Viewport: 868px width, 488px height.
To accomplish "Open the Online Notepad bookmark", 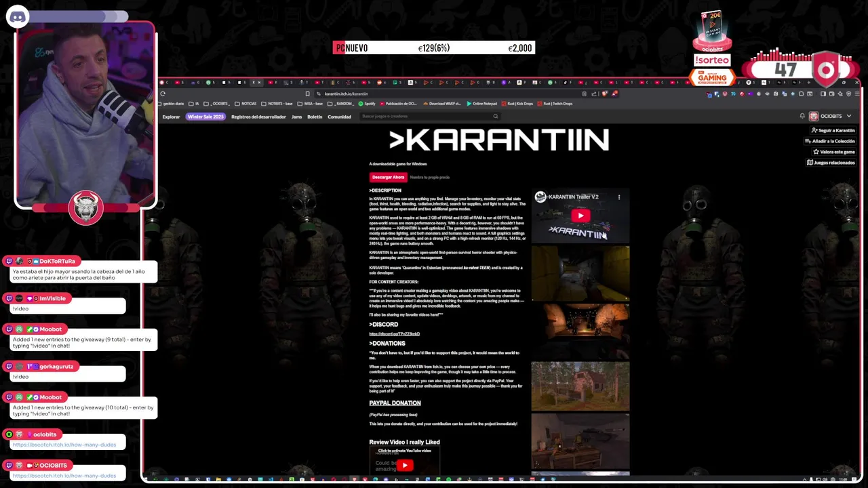I will (481, 104).
